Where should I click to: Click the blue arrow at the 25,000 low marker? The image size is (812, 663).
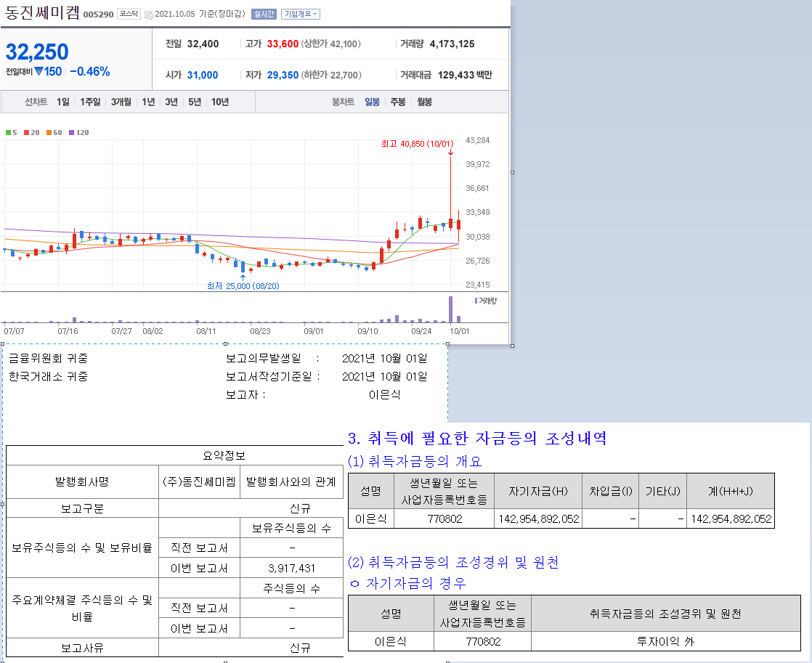tap(243, 277)
